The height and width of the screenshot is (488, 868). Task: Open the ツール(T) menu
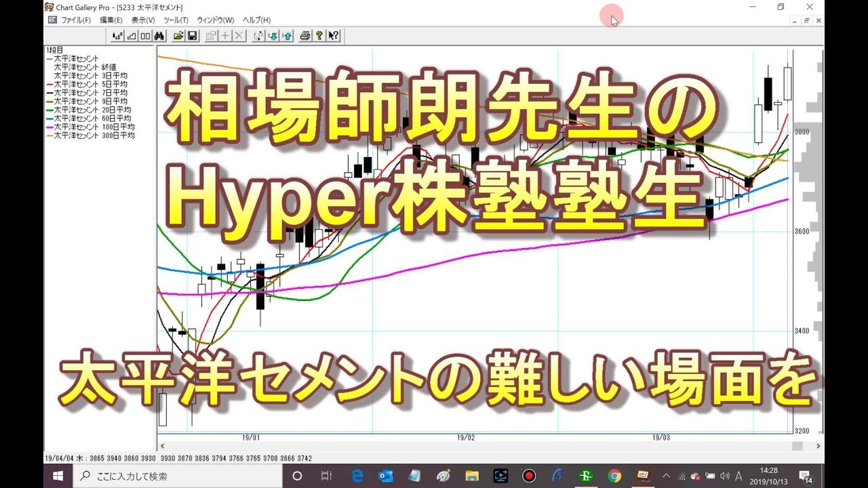tap(176, 20)
